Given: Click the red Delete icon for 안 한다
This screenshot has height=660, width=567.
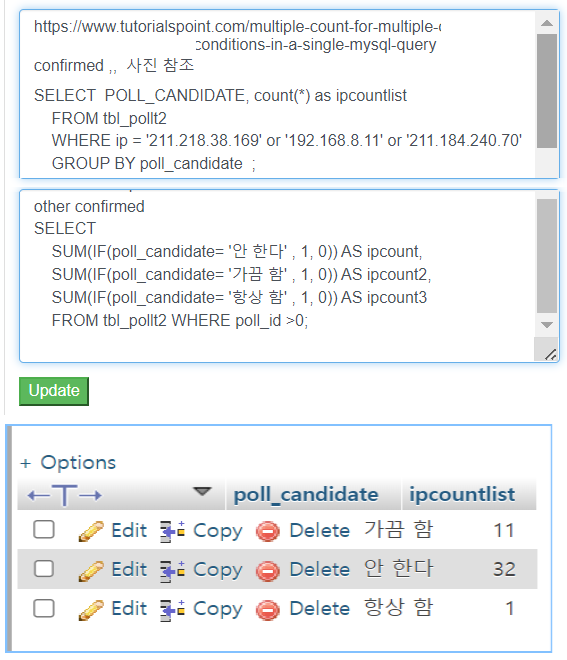Looking at the screenshot, I should [268, 570].
